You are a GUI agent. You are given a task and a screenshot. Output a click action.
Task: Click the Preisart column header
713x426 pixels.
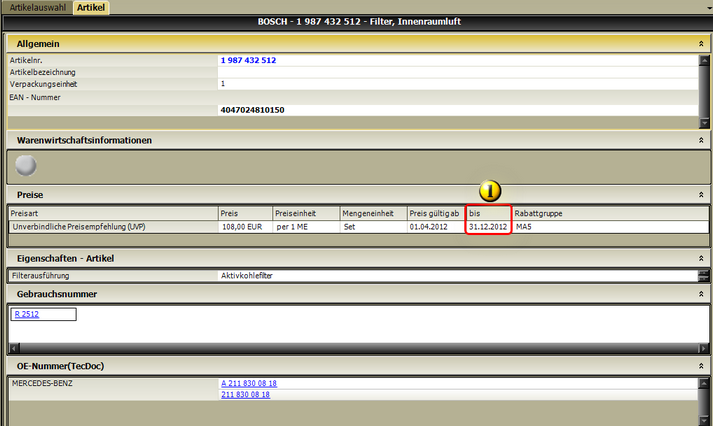113,213
